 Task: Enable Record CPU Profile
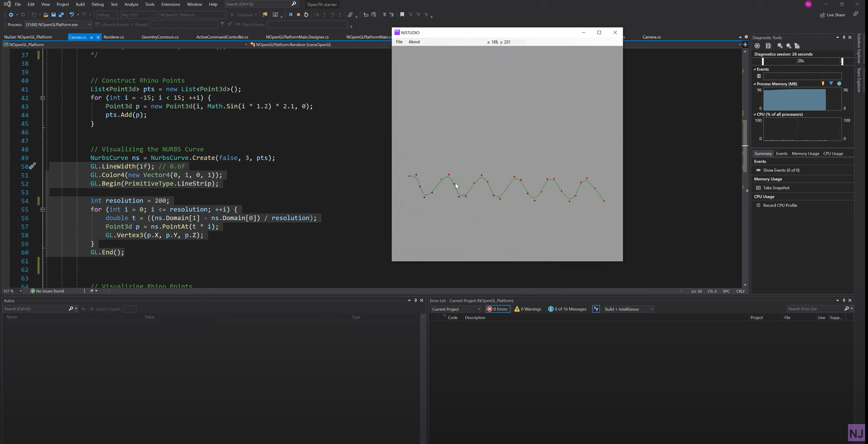coord(758,205)
